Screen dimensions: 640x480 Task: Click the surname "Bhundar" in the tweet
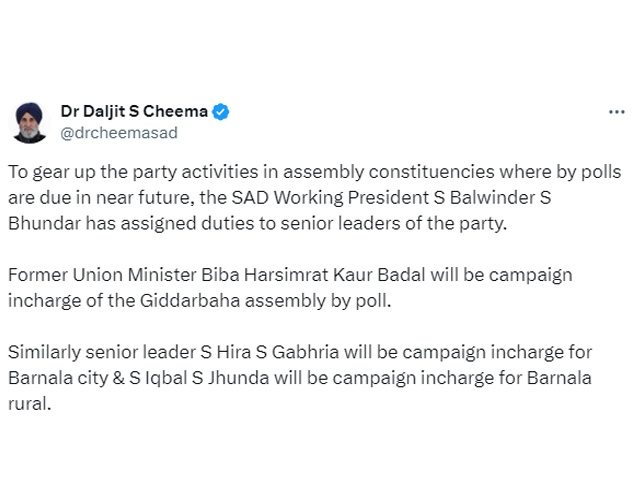click(x=46, y=222)
